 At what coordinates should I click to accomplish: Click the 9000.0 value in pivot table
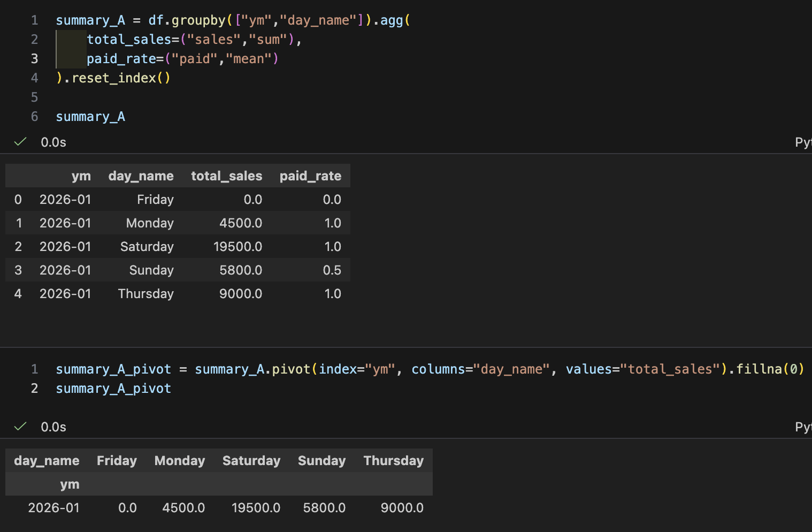pos(402,508)
